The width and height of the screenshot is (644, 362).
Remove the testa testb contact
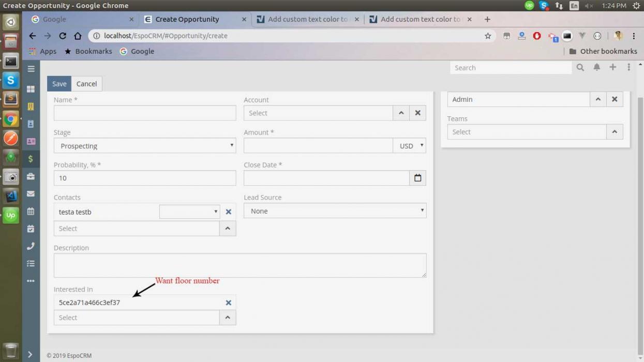228,212
